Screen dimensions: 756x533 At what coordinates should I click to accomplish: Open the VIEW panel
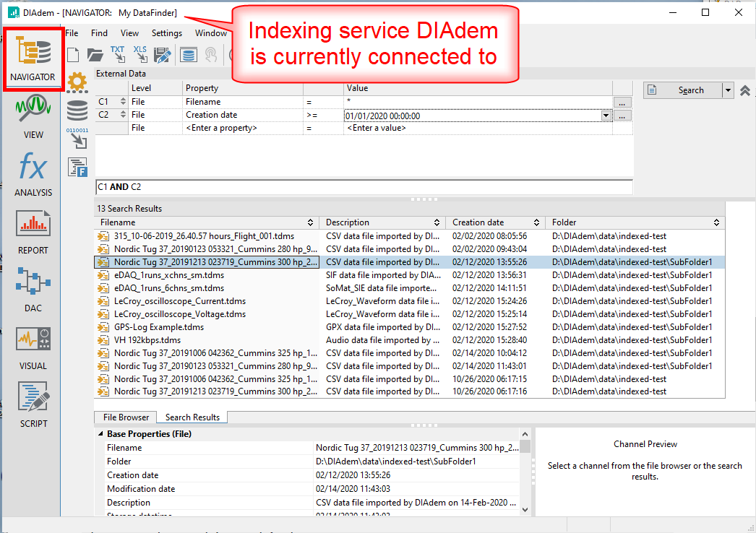(x=33, y=117)
